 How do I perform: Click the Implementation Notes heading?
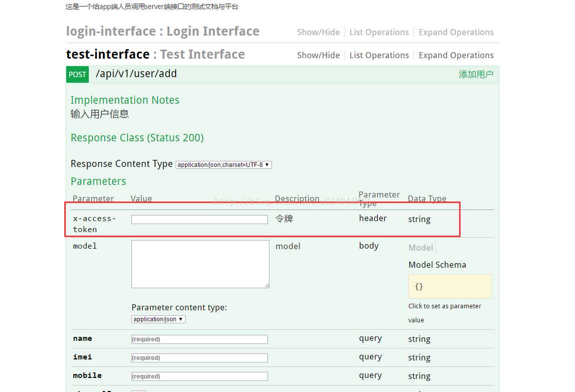tap(124, 100)
